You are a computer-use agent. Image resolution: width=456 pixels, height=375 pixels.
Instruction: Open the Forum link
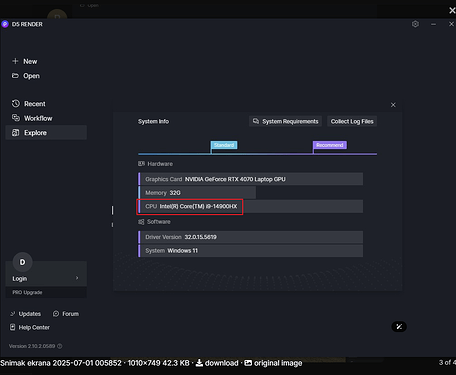66,314
